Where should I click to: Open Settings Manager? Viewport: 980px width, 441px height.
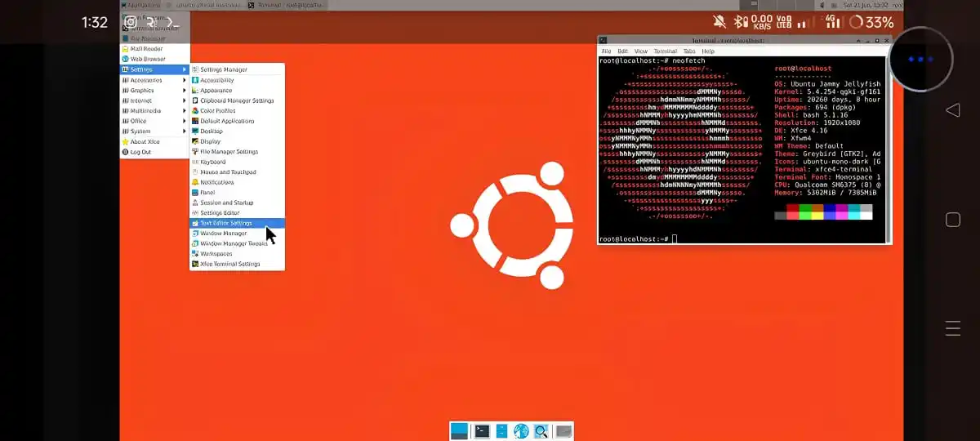click(237, 69)
